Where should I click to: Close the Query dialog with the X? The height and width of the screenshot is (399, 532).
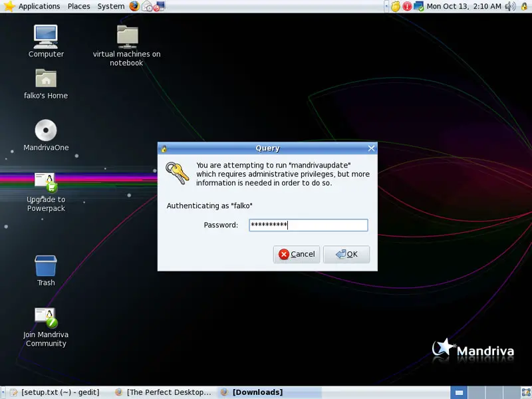371,148
